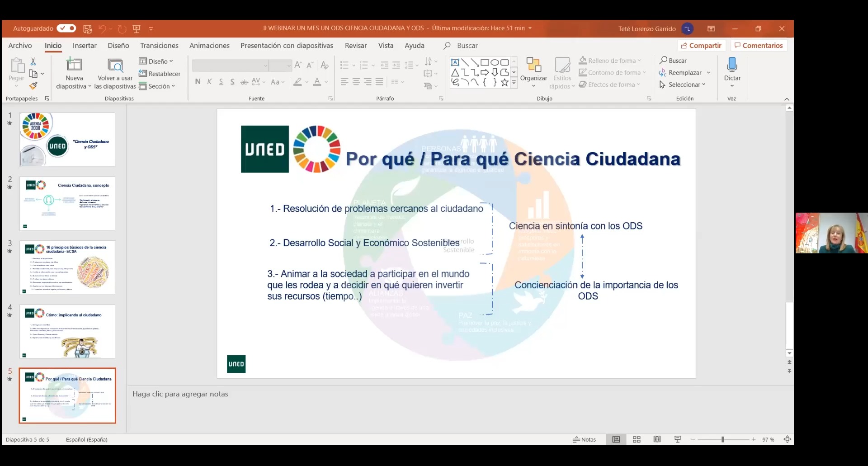Viewport: 868px width, 466px height.
Task: Click Nueva diapositiva icon
Action: (x=74, y=65)
